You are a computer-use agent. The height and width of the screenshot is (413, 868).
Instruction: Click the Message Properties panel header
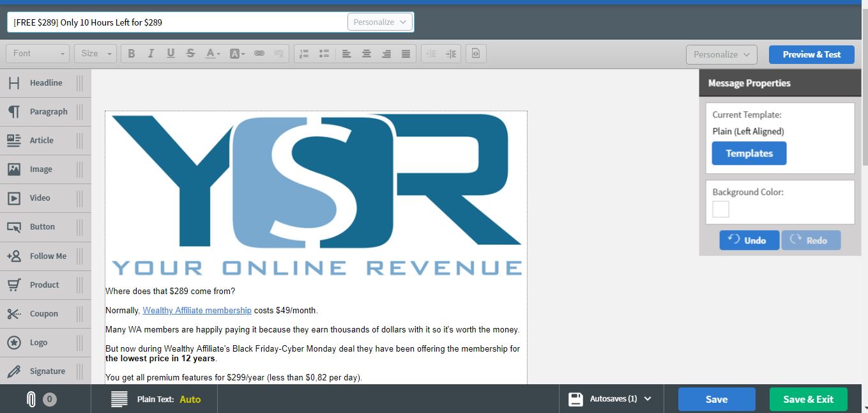point(780,83)
